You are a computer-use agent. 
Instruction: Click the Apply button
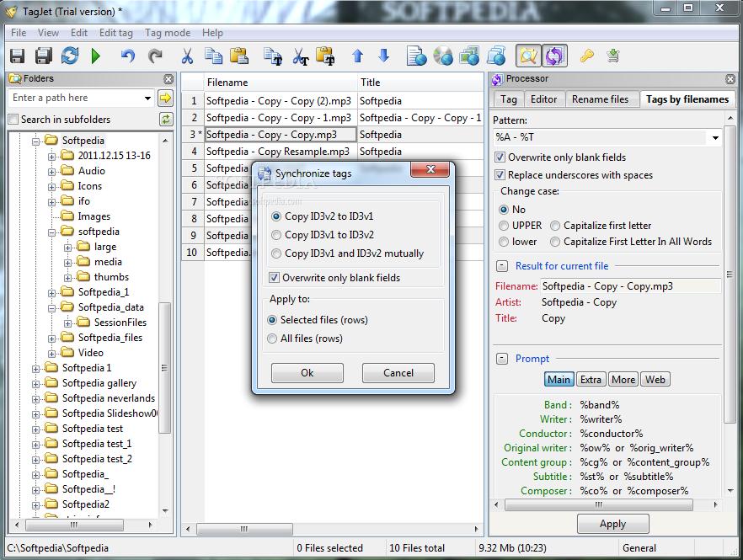pyautogui.click(x=612, y=524)
